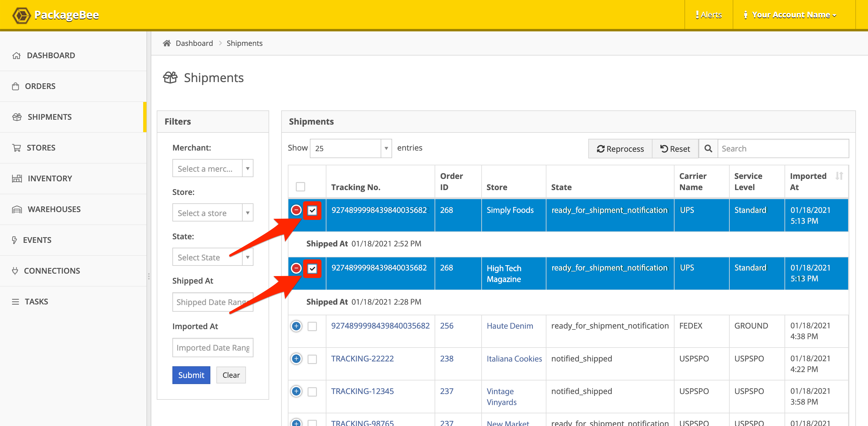Open the Show entries count dropdown
This screenshot has height=426, width=868.
[351, 148]
